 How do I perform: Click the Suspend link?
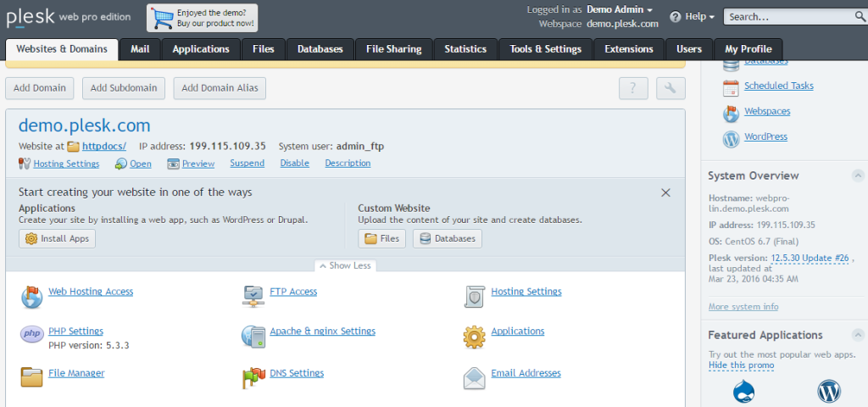(248, 164)
